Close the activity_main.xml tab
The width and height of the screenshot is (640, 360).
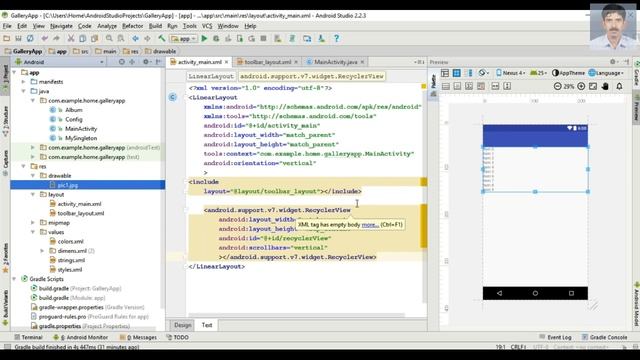(227, 62)
